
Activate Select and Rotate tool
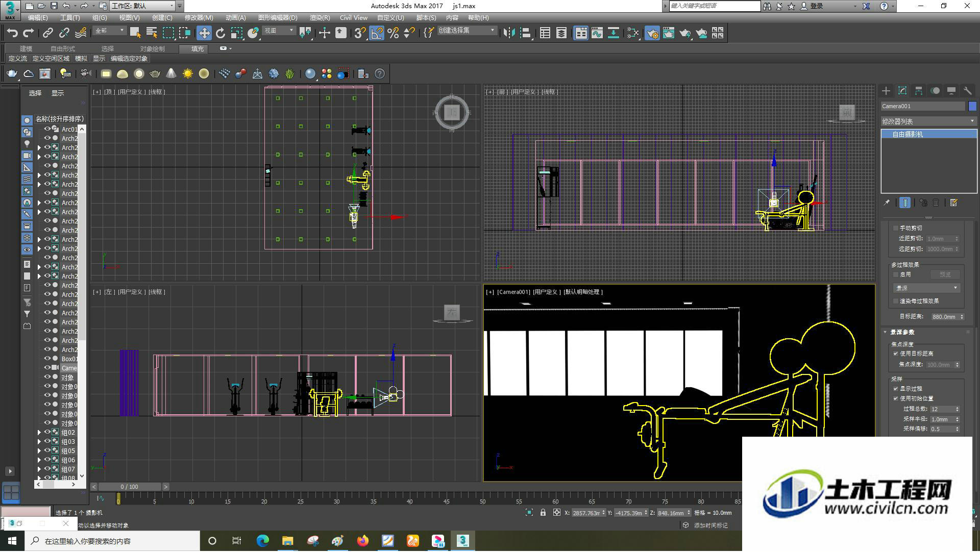pyautogui.click(x=220, y=33)
